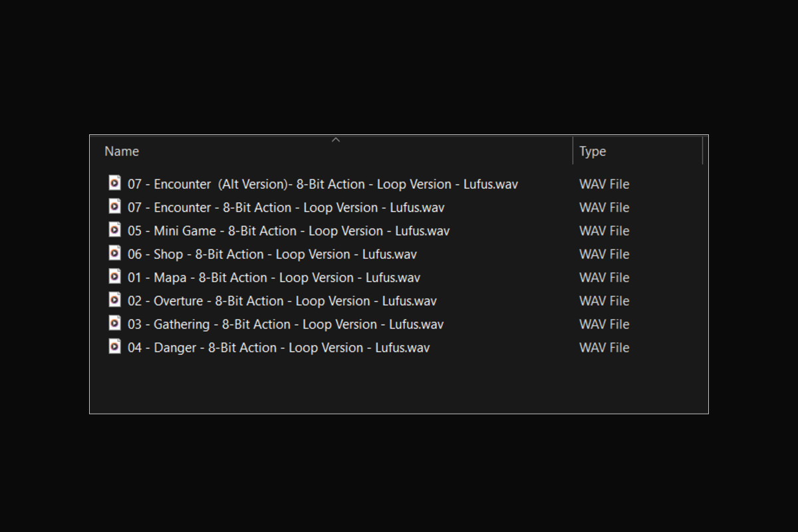
Task: Select the Mini Game file icon
Action: click(115, 230)
